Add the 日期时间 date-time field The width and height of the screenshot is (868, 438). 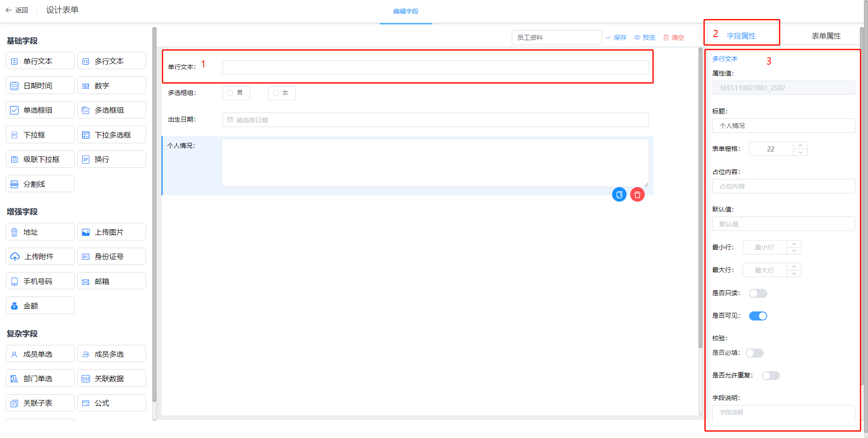[x=40, y=85]
